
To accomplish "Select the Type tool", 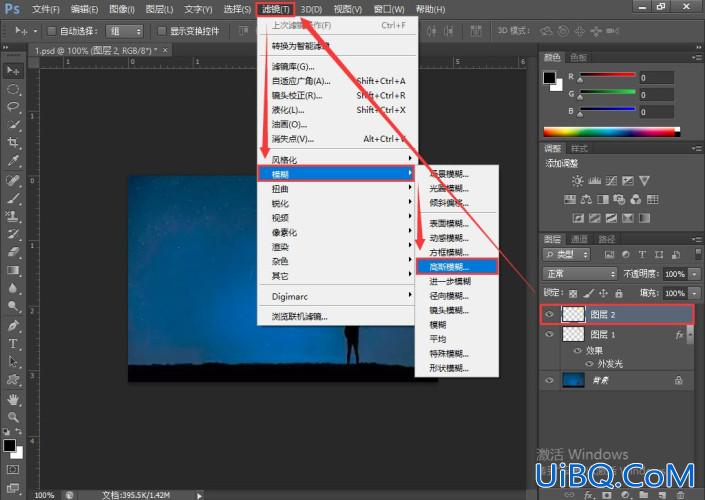I will tap(13, 344).
